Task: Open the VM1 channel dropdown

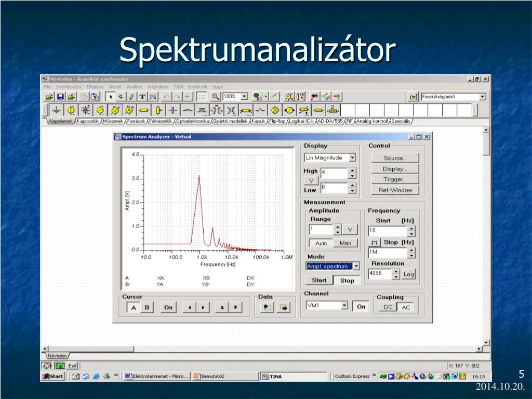Action: pyautogui.click(x=344, y=305)
